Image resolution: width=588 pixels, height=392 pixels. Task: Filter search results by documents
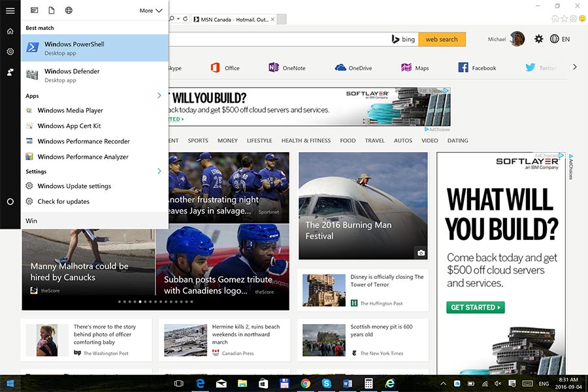(x=52, y=10)
